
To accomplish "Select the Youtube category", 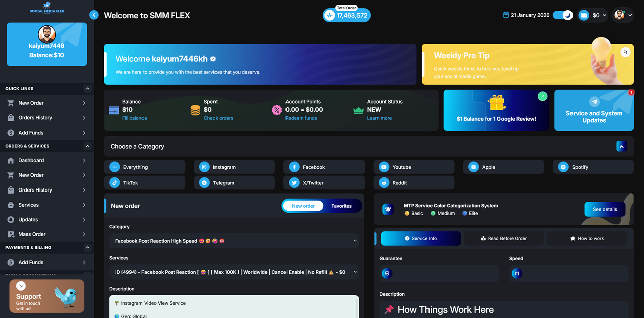I will pos(414,167).
